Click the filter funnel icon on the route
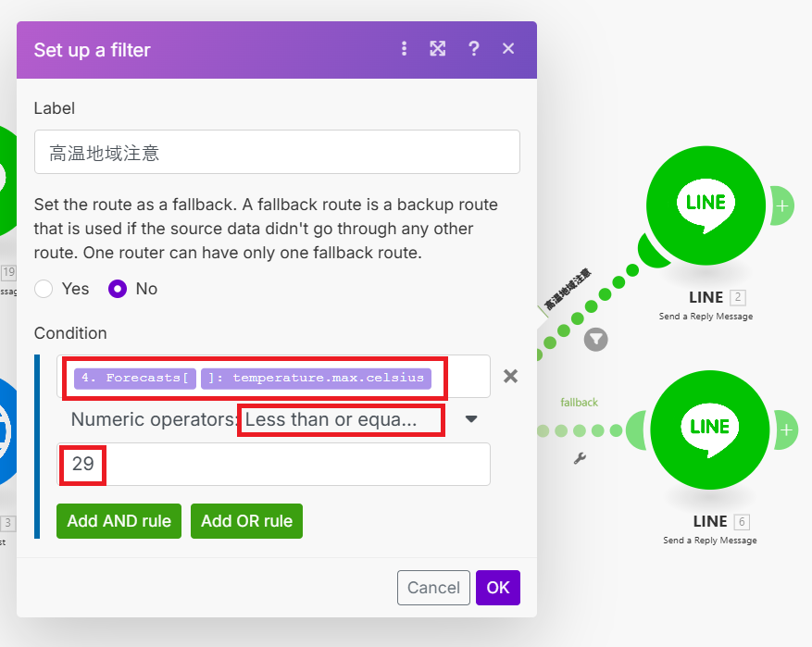 [596, 340]
